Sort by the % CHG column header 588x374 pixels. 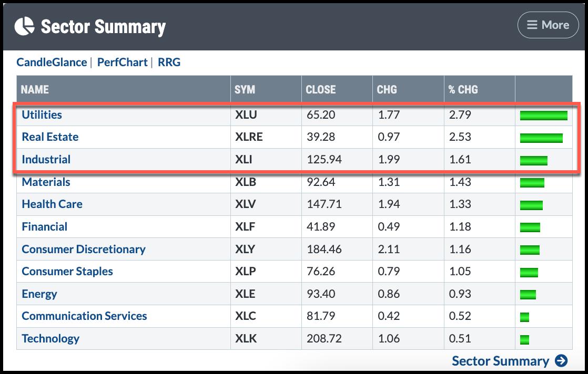463,89
